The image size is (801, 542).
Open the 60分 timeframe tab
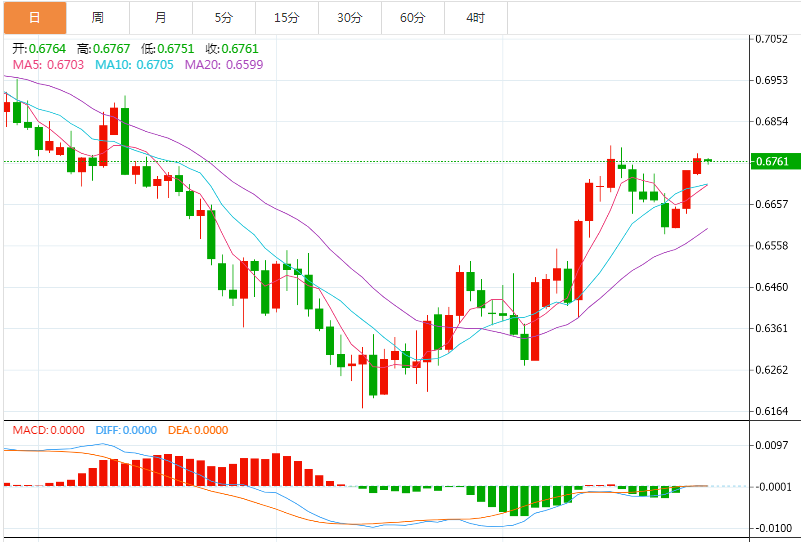[x=413, y=18]
